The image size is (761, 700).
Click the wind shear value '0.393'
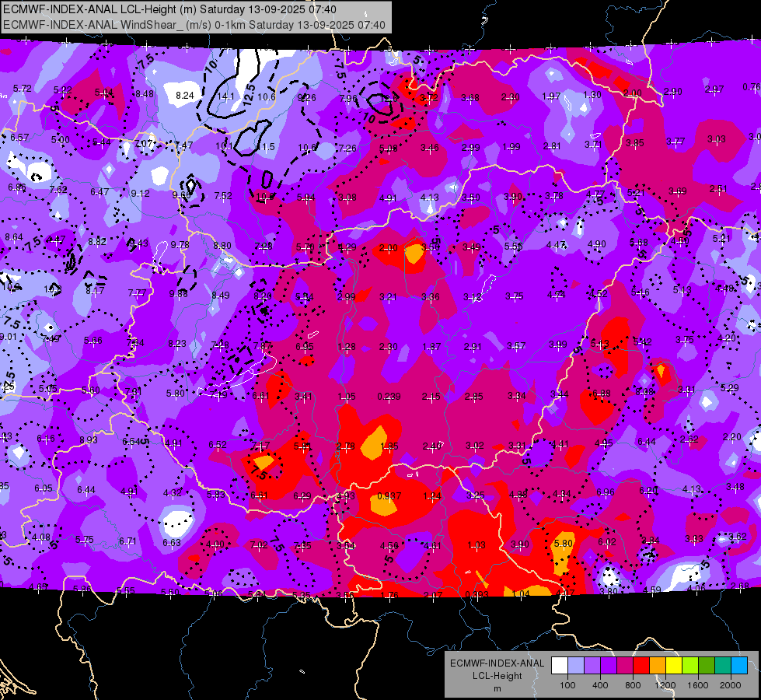tap(476, 594)
